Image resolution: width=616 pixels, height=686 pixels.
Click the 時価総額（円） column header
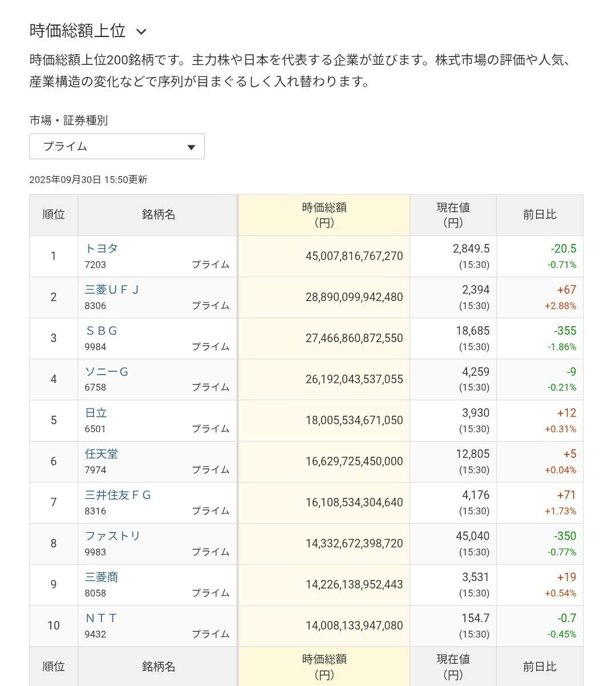click(324, 215)
